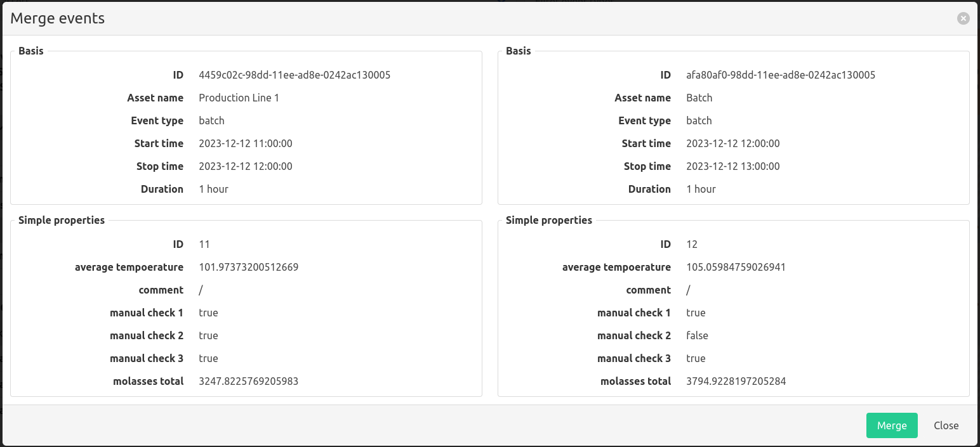Screen dimensions: 980x447
Task: Select ID afa80af0-98dd-11ee-ad8e-0242ac130005
Action: coord(781,75)
